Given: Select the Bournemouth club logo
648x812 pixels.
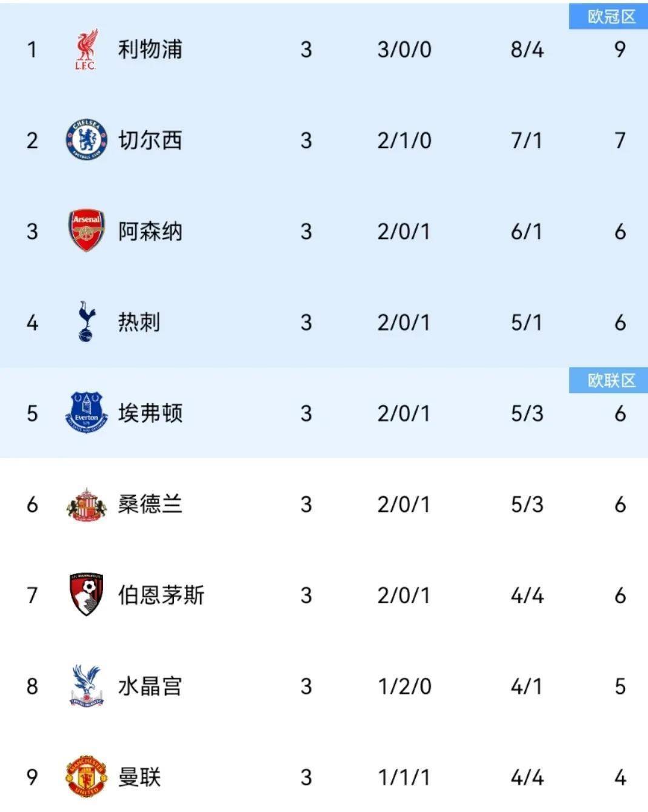Looking at the screenshot, I should tap(86, 594).
